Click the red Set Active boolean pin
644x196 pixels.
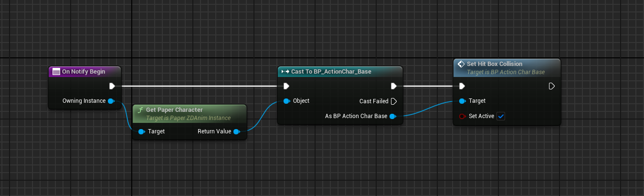click(x=462, y=116)
